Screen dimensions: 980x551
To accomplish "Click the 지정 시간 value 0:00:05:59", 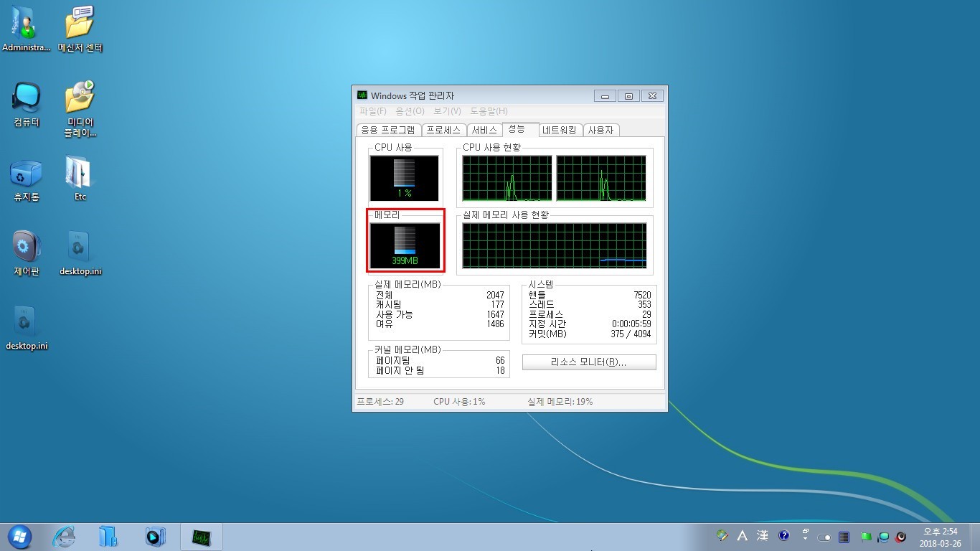I will 631,324.
